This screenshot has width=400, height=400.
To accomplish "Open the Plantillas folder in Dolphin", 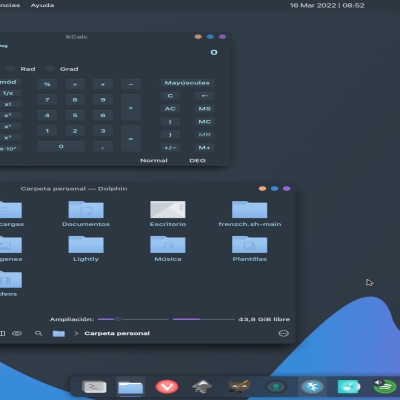I will (x=250, y=249).
